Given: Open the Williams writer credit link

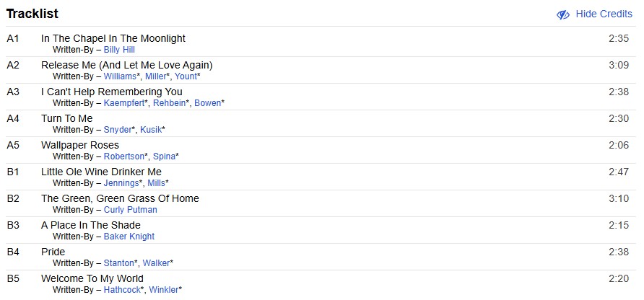Looking at the screenshot, I should click(x=120, y=76).
